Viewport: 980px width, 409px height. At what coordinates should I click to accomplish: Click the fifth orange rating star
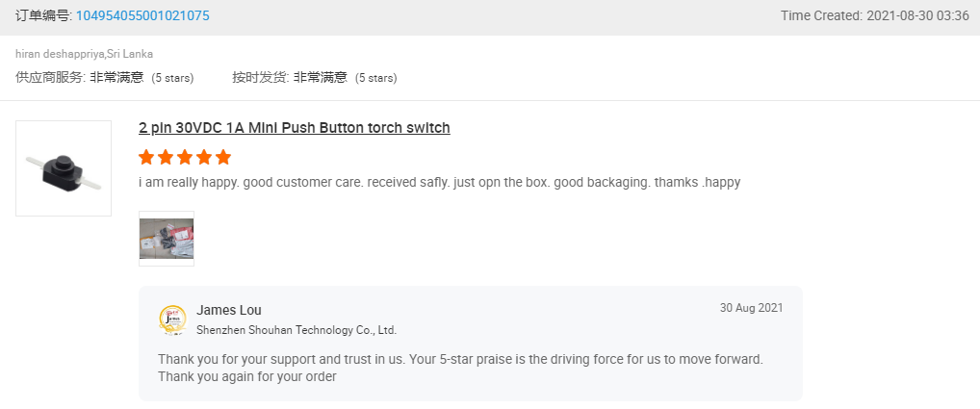coord(223,157)
